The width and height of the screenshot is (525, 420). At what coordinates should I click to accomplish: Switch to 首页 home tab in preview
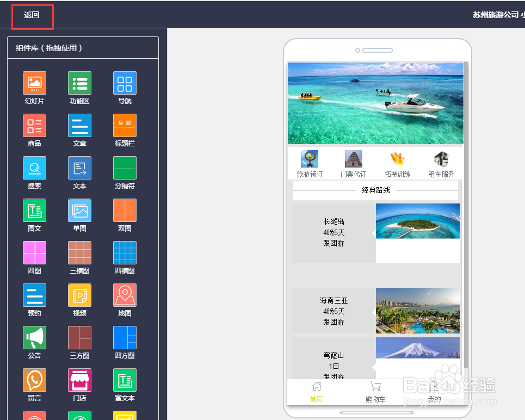pyautogui.click(x=317, y=392)
